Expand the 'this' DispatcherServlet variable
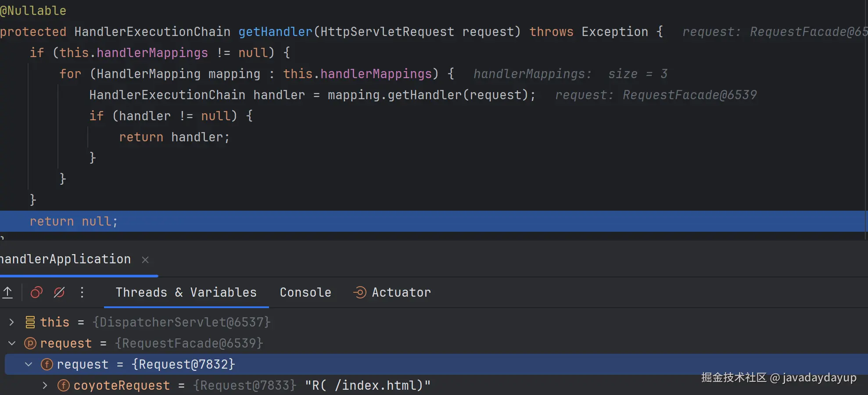The height and width of the screenshot is (395, 868). [12, 322]
